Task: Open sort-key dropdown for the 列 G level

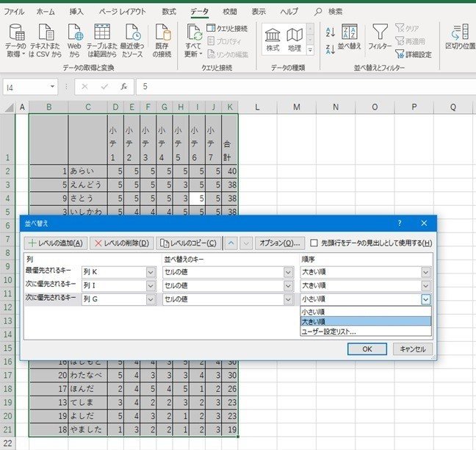Action: pos(288,299)
